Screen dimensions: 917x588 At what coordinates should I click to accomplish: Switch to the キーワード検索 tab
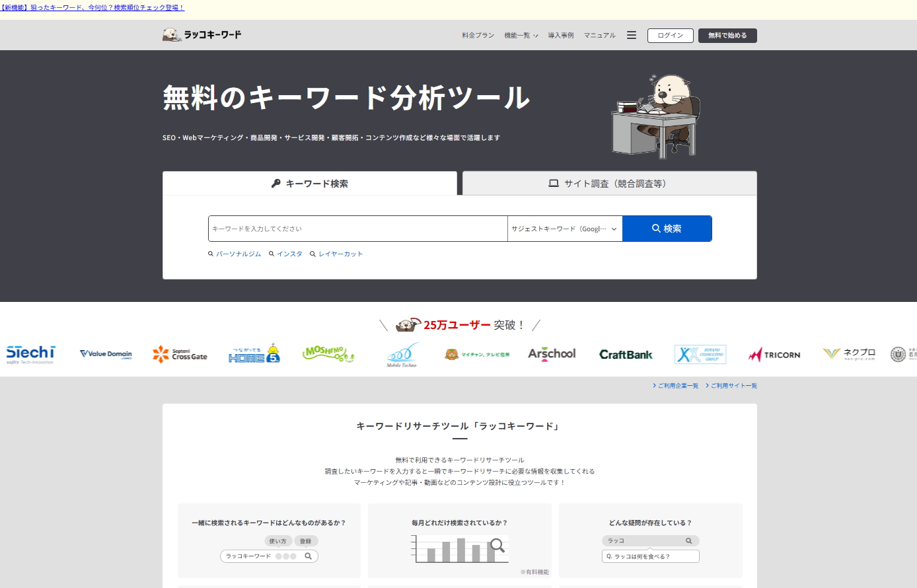coord(310,184)
